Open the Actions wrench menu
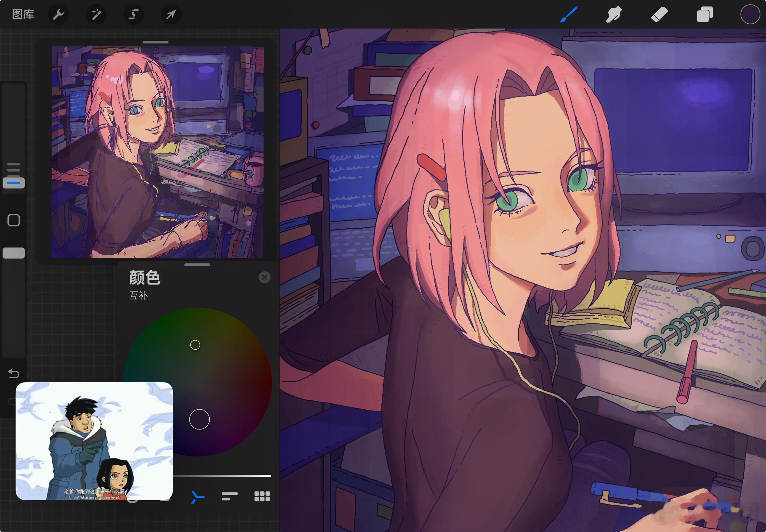 coord(58,14)
